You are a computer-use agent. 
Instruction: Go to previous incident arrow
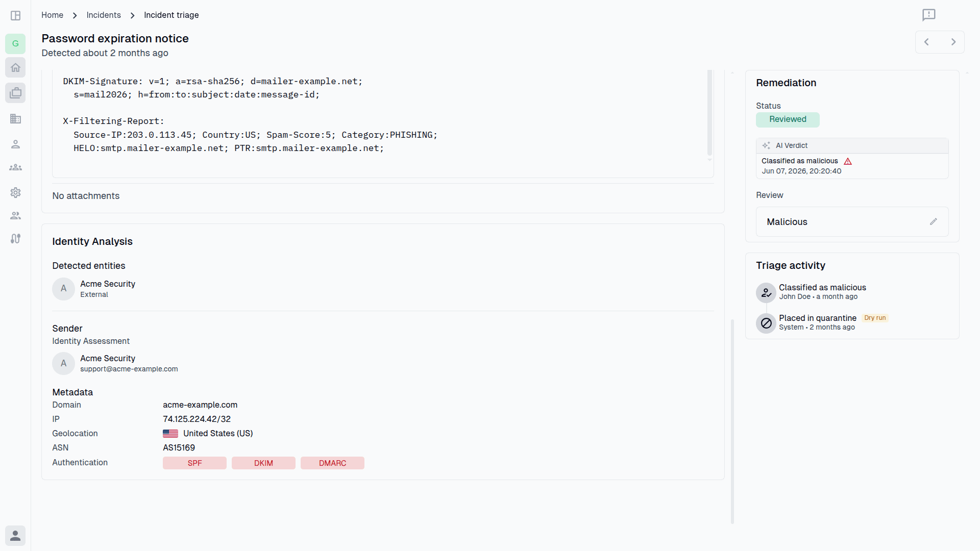[926, 42]
